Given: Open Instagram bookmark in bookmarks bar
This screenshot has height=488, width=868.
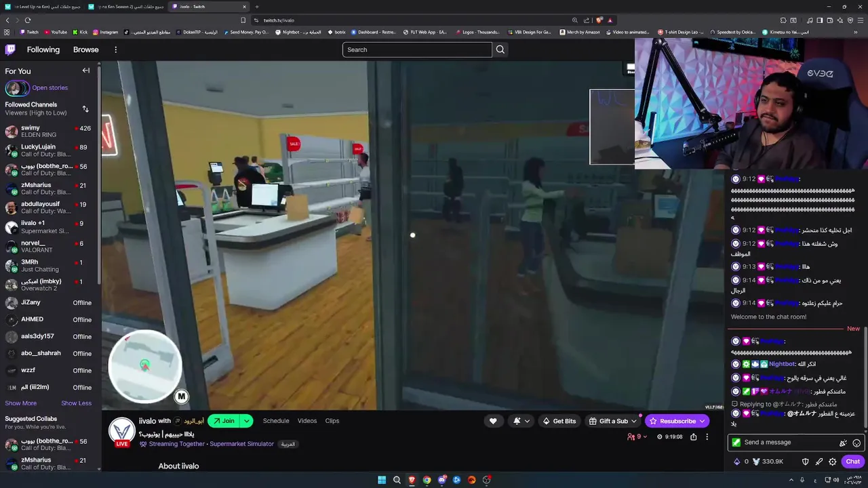Looking at the screenshot, I should [105, 32].
